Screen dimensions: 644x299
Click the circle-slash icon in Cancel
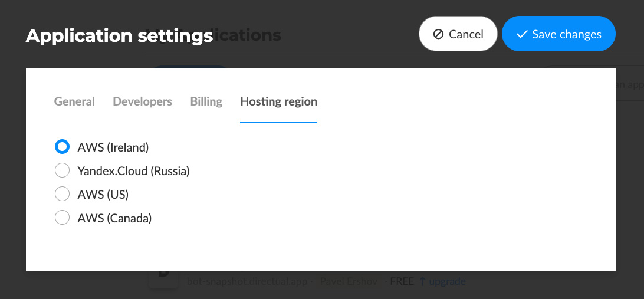pyautogui.click(x=438, y=34)
